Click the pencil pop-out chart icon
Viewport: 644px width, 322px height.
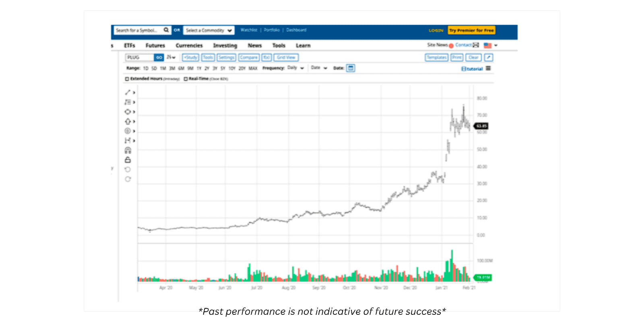click(488, 58)
